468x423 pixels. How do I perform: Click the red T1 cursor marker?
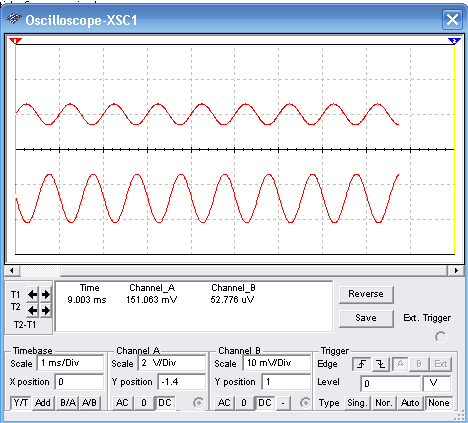tap(15, 41)
